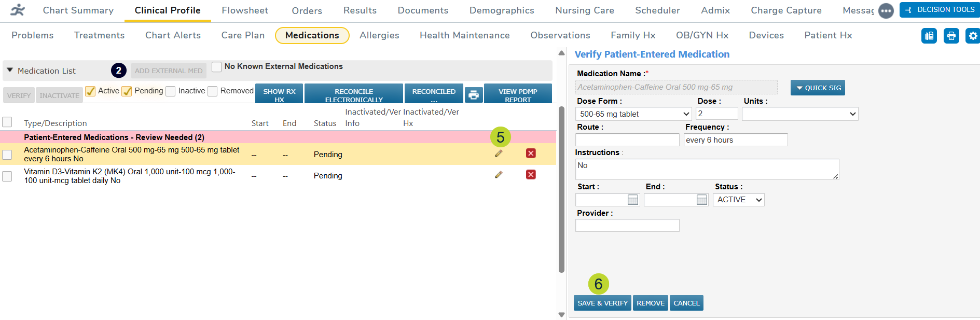Click the Quick Sig button
The image size is (980, 320).
[818, 88]
